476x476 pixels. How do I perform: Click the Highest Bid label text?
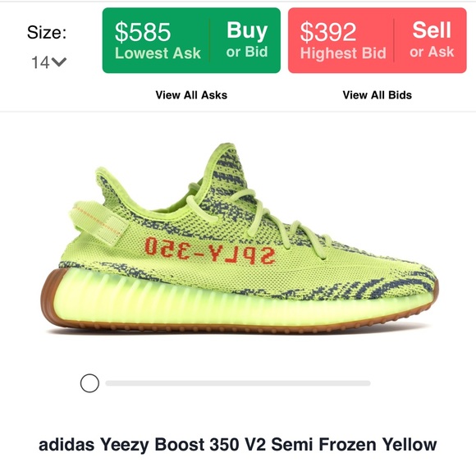(x=343, y=53)
